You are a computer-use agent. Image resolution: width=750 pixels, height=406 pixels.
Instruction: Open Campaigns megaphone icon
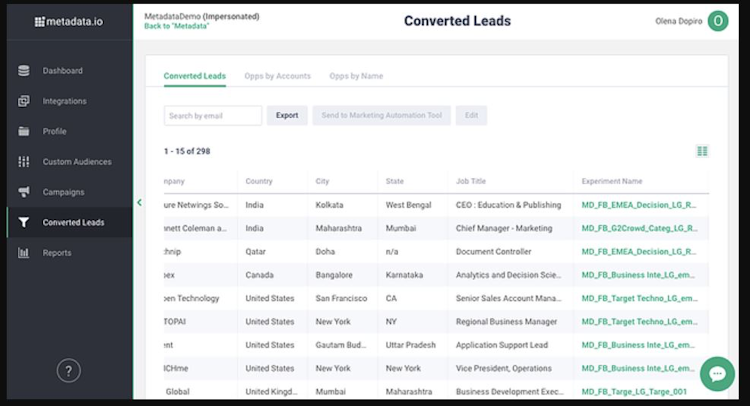(24, 192)
